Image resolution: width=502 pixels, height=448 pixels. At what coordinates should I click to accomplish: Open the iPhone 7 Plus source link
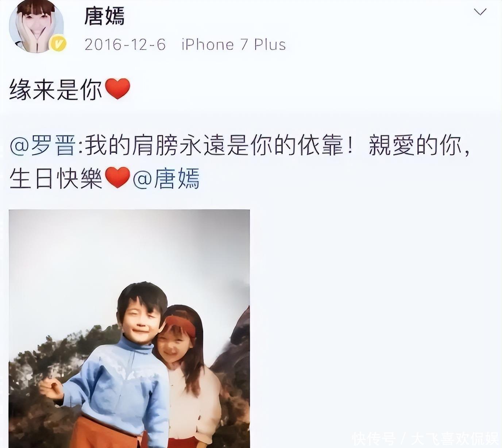tap(233, 45)
